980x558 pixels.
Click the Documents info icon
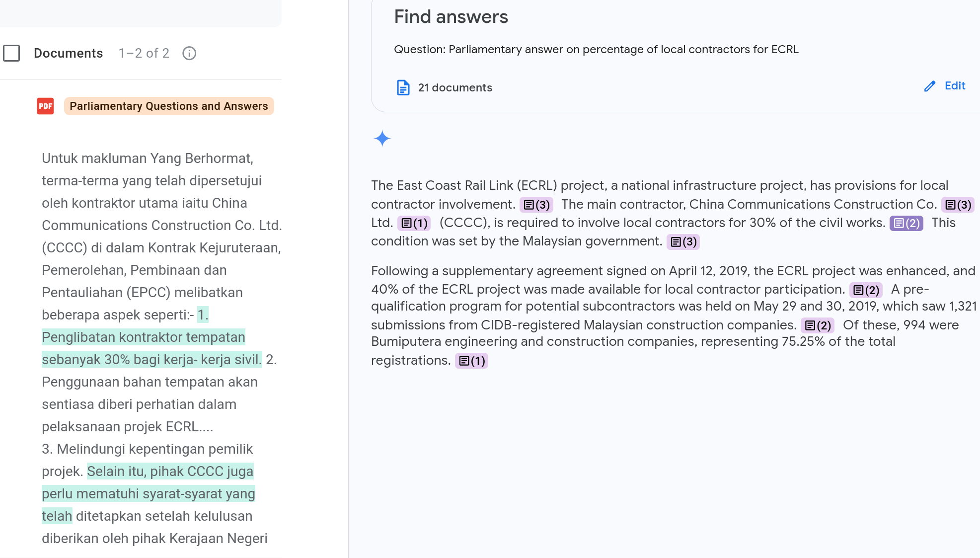pos(189,53)
